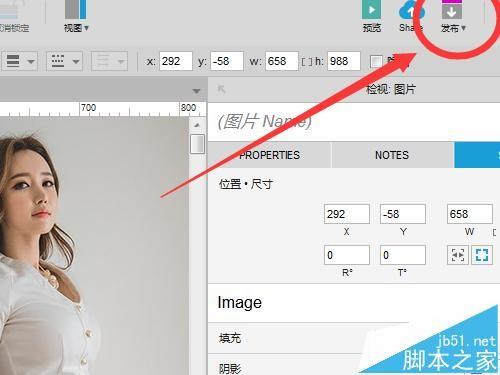Image resolution: width=500 pixels, height=375 pixels.
Task: Click the toolbar h field showing 988
Action: (x=344, y=61)
